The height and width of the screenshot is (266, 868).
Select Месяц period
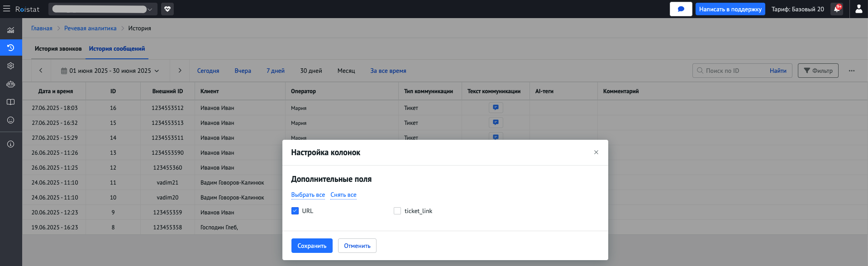pos(346,71)
